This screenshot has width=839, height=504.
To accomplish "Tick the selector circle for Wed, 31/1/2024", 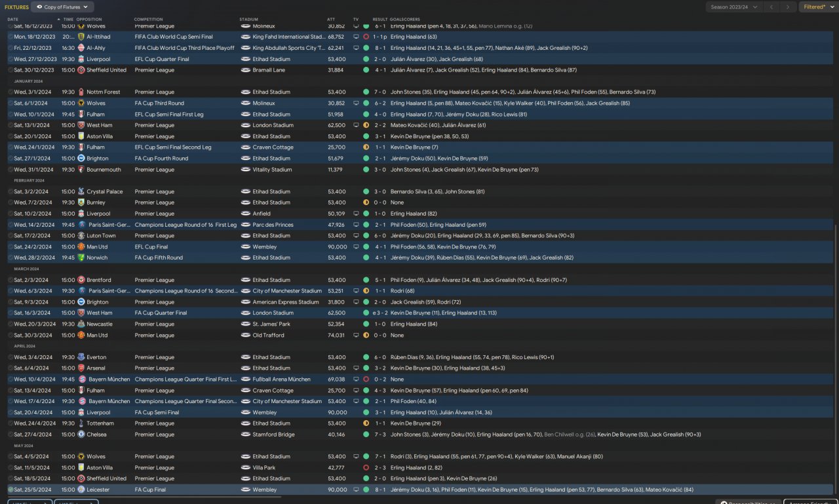I will coord(10,170).
